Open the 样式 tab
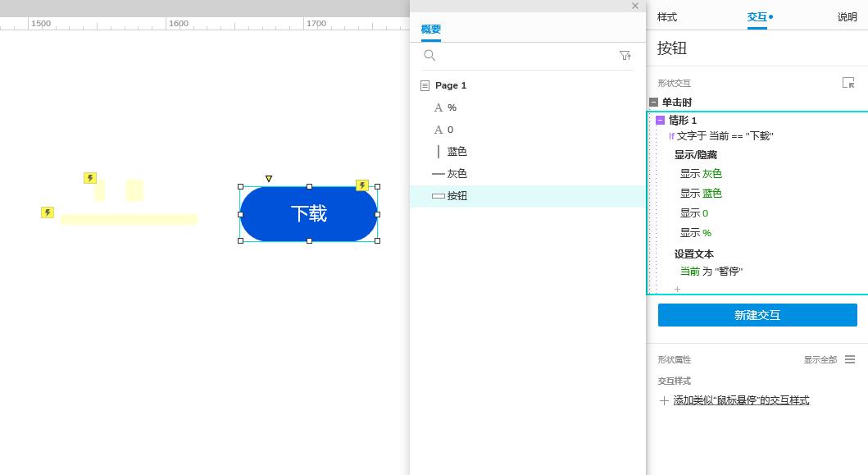The height and width of the screenshot is (475, 868). [x=666, y=17]
